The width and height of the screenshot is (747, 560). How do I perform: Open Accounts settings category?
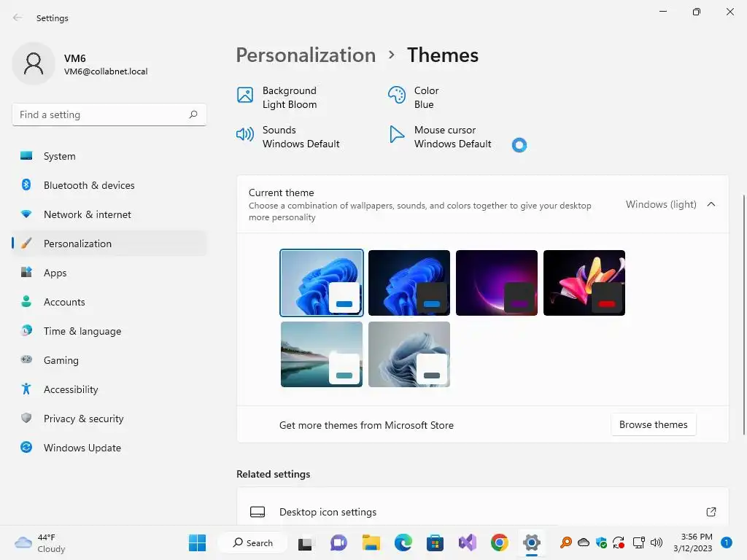109,302
